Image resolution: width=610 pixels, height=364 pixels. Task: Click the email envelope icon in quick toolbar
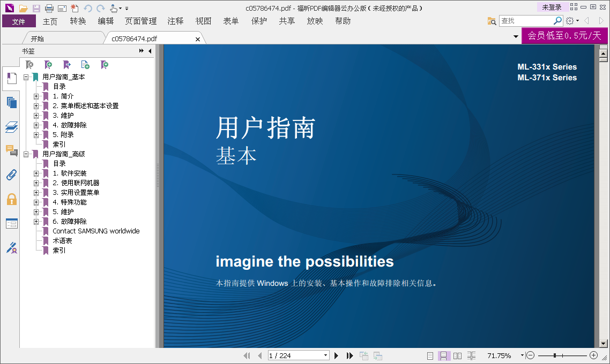(x=62, y=8)
